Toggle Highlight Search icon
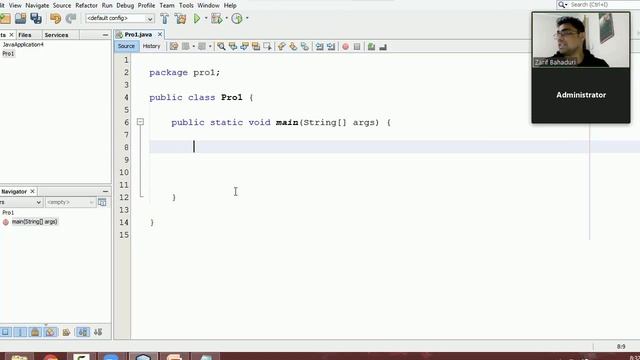640x360 pixels. click(x=256, y=47)
